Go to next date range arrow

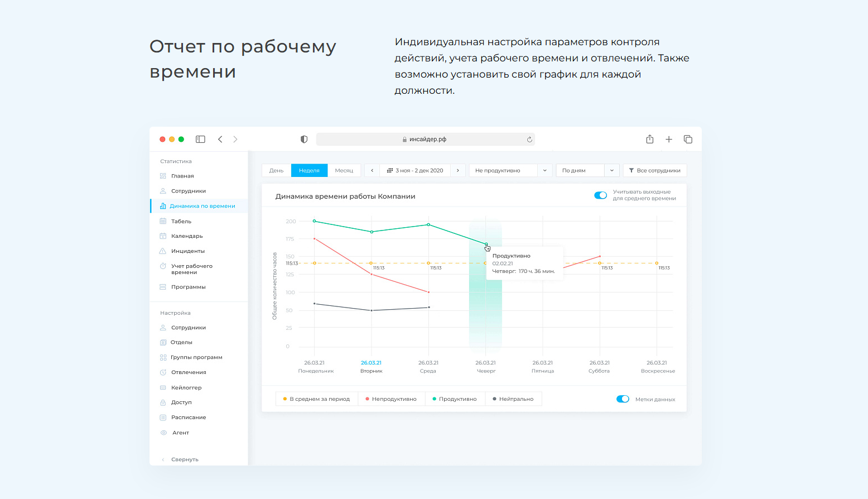pos(457,171)
